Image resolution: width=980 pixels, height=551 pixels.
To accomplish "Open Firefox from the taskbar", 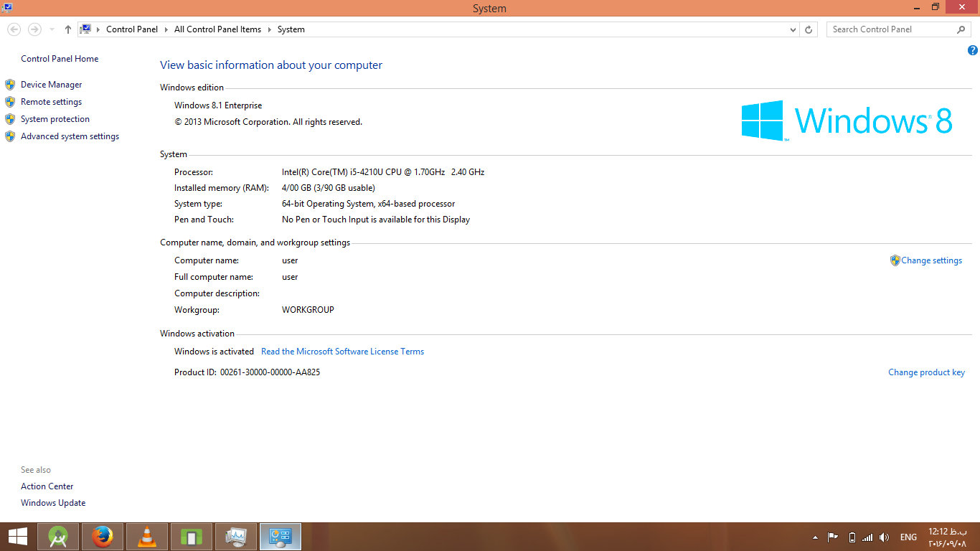I will point(103,537).
